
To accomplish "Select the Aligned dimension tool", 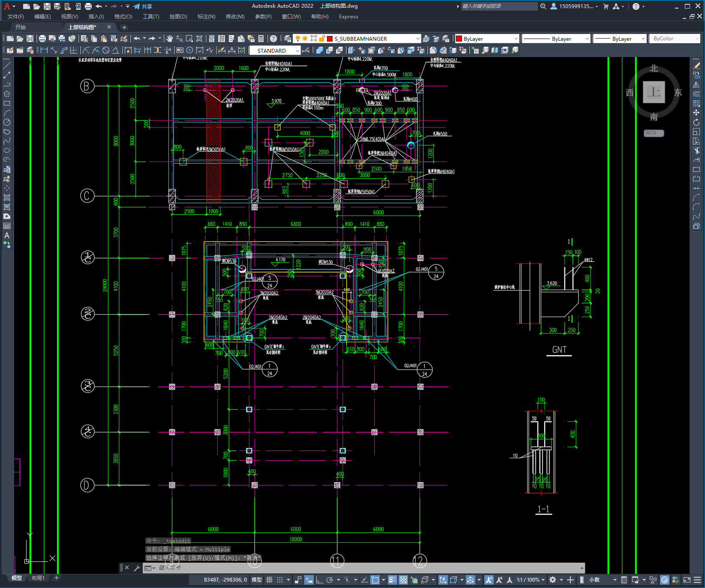I will pyautogui.click(x=54, y=50).
